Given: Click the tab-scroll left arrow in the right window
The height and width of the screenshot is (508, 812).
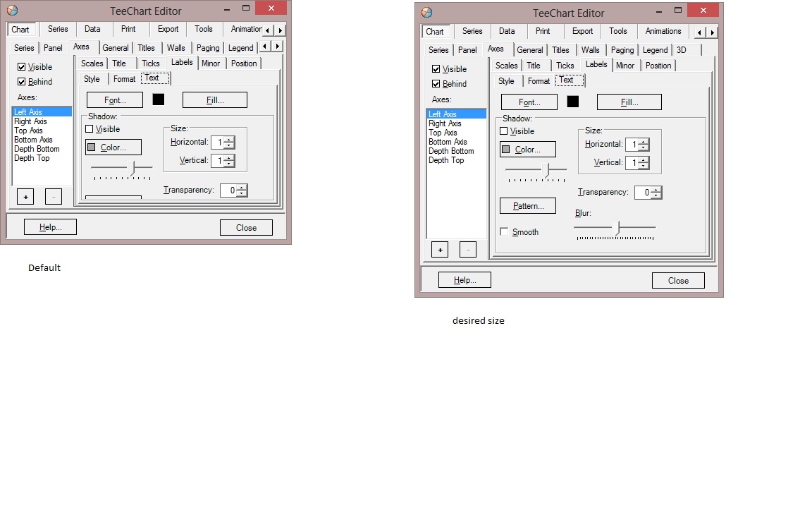Looking at the screenshot, I should (x=700, y=32).
